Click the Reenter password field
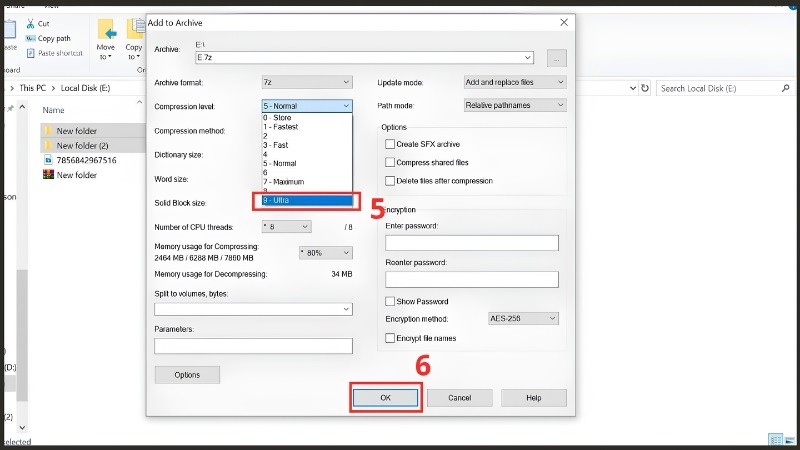Image resolution: width=800 pixels, height=450 pixels. point(472,280)
